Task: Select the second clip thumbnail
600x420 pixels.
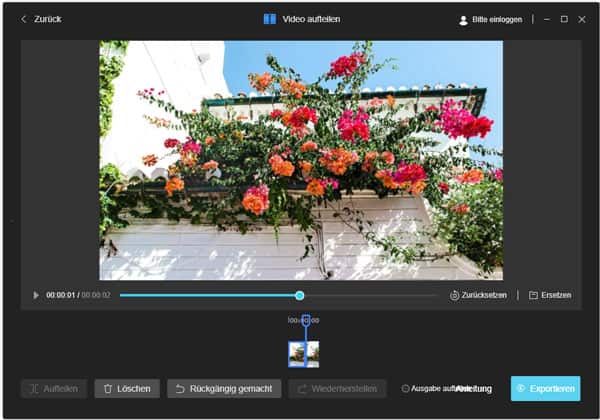Action: coord(313,354)
